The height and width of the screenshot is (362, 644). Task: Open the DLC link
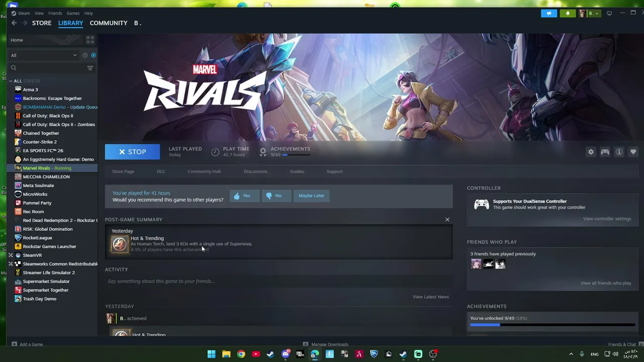pyautogui.click(x=161, y=171)
